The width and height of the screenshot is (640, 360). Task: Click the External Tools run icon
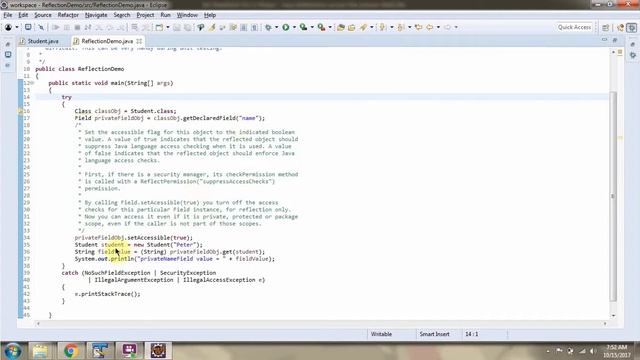click(322, 27)
